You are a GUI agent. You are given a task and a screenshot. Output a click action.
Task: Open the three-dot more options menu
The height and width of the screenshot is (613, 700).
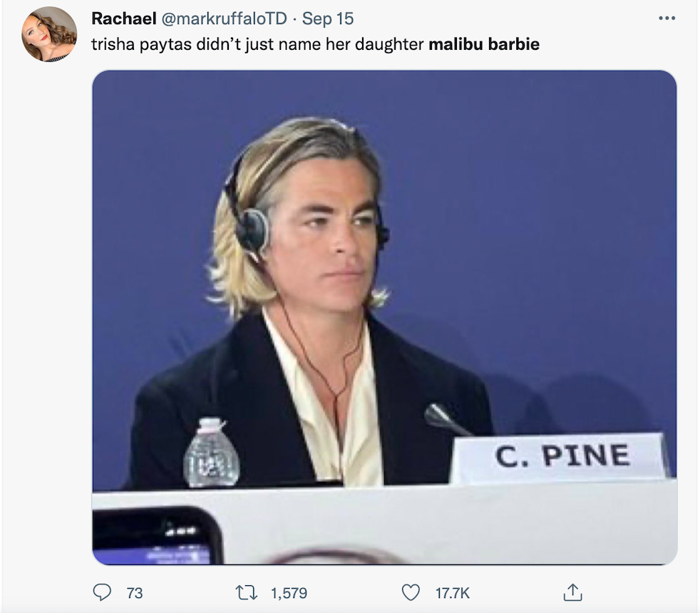click(x=666, y=19)
